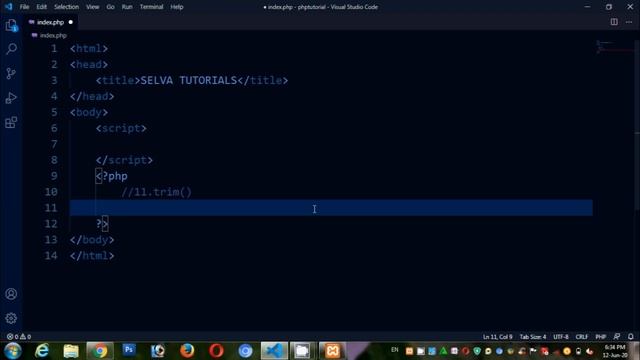Open Manage gear settings menu
Image resolution: width=640 pixels, height=360 pixels.
coord(11,318)
